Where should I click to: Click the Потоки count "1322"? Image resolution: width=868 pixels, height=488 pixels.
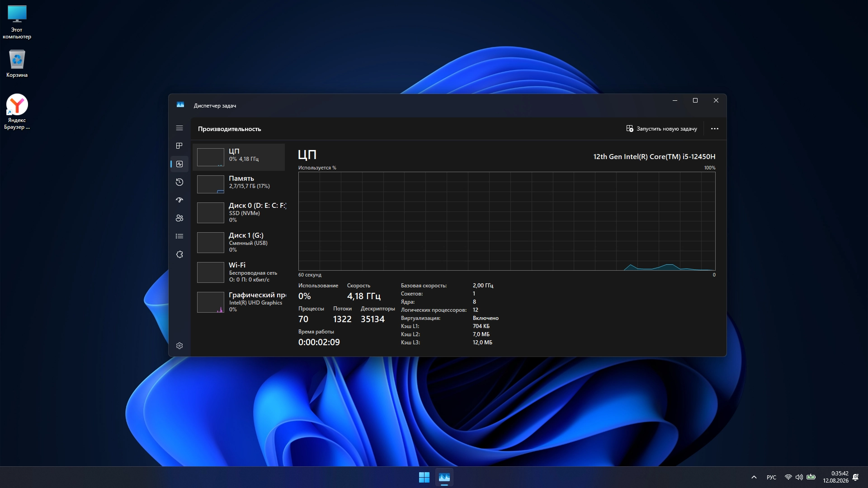click(342, 319)
